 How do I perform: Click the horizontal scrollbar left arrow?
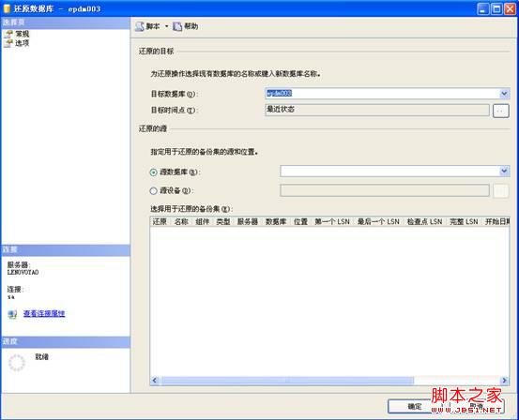[x=155, y=381]
